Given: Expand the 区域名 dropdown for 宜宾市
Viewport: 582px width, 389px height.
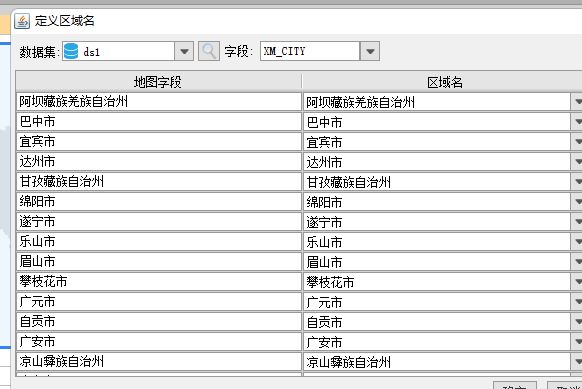Looking at the screenshot, I should [x=577, y=142].
